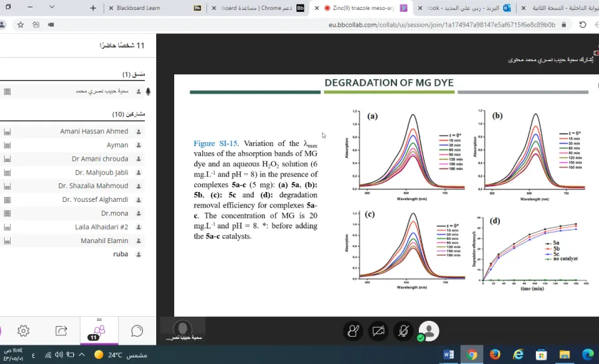Adjust the volume speaker icon in the tray
This screenshot has width=599, height=364.
(x=59, y=355)
